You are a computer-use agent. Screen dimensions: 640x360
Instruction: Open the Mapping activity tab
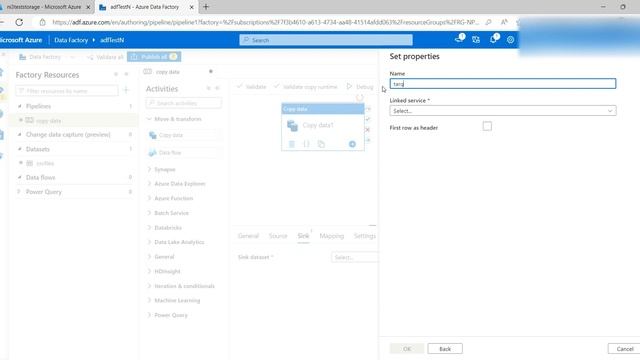click(x=331, y=236)
